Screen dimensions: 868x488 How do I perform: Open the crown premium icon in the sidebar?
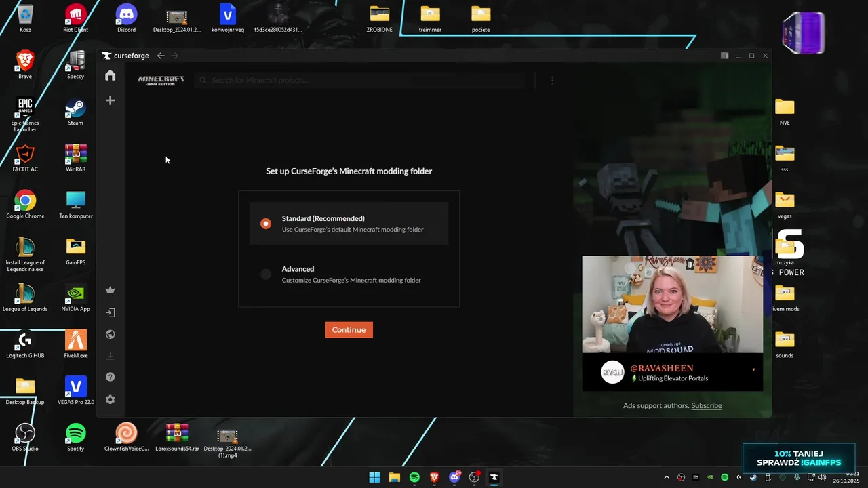tap(110, 290)
